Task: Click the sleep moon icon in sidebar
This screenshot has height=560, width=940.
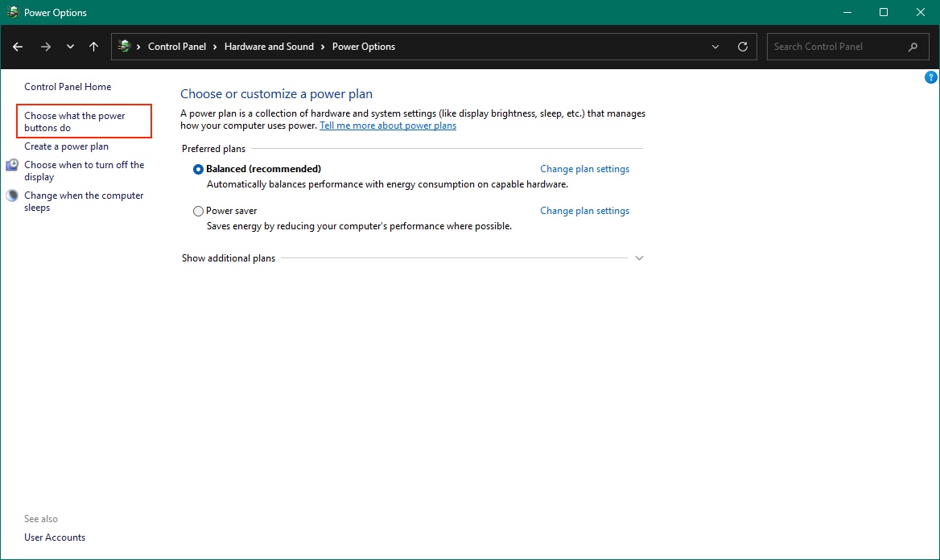Action: (x=12, y=196)
